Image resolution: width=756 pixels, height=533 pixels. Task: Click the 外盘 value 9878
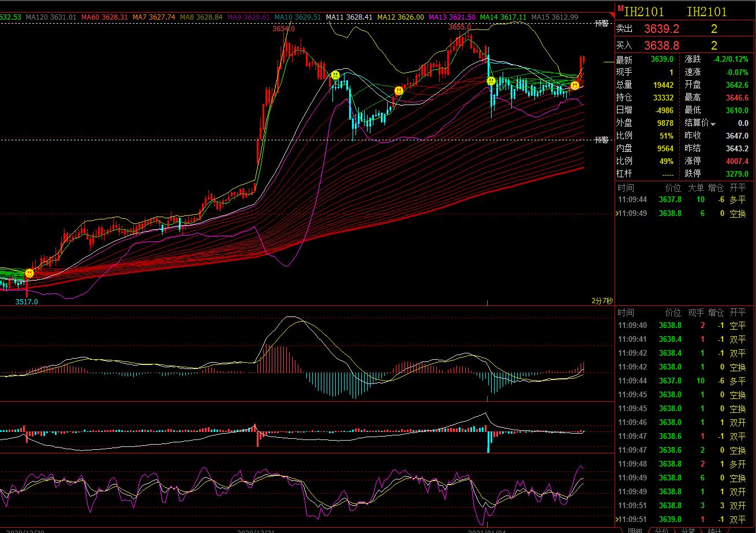[x=665, y=123]
